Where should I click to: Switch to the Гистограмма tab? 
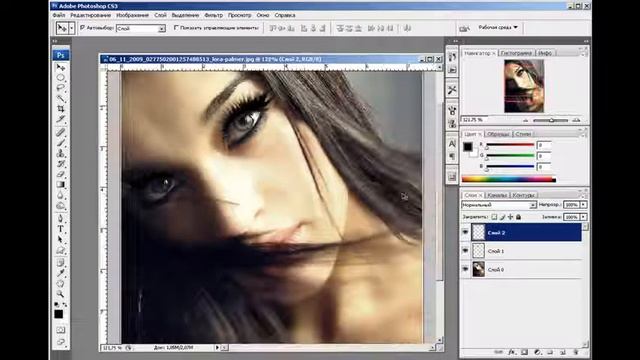click(x=516, y=53)
